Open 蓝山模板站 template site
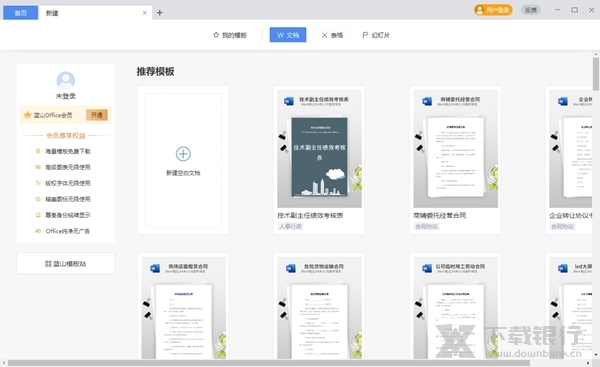 [65, 263]
